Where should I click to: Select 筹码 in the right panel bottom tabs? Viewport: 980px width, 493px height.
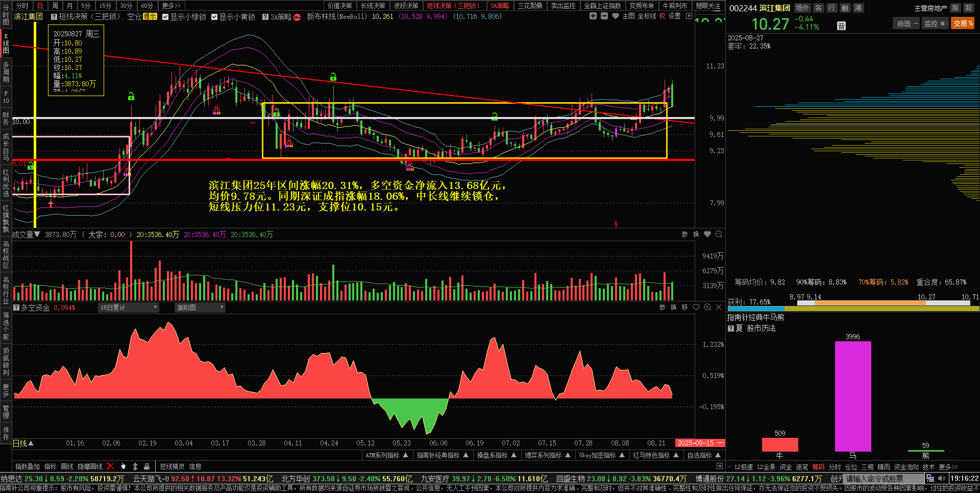click(818, 467)
